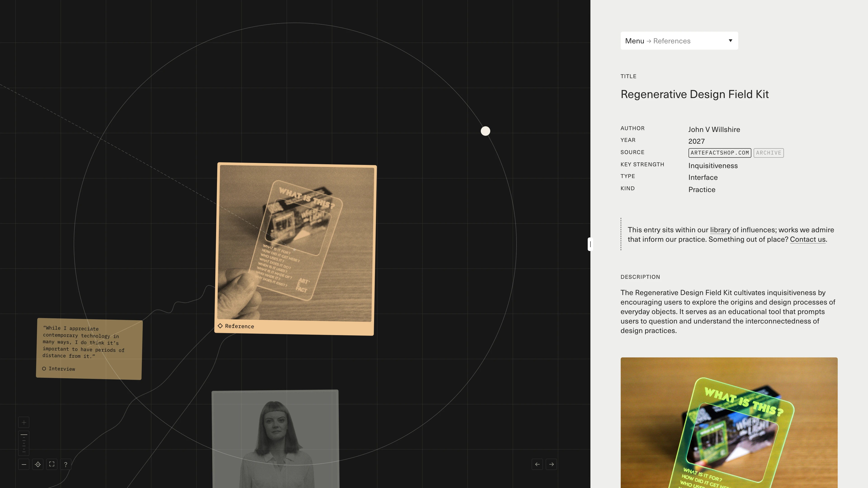Open the colored What Is This photo
Screen dimensions: 868x488
[729, 423]
